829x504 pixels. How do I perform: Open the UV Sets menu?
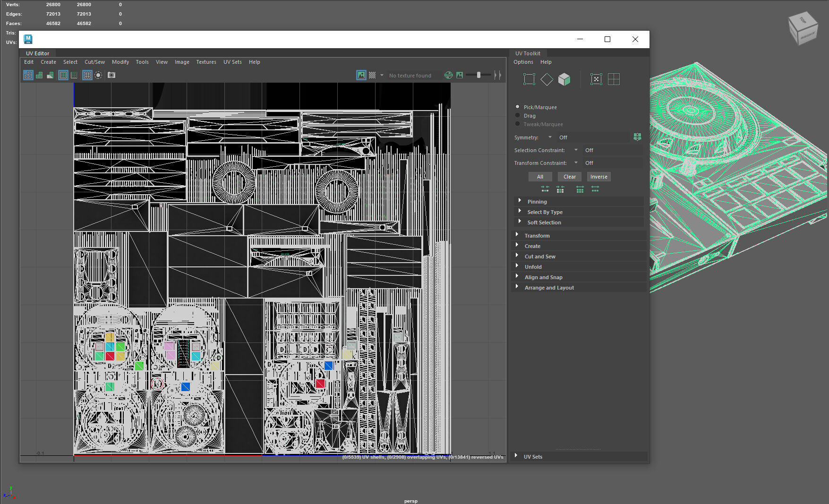point(232,62)
